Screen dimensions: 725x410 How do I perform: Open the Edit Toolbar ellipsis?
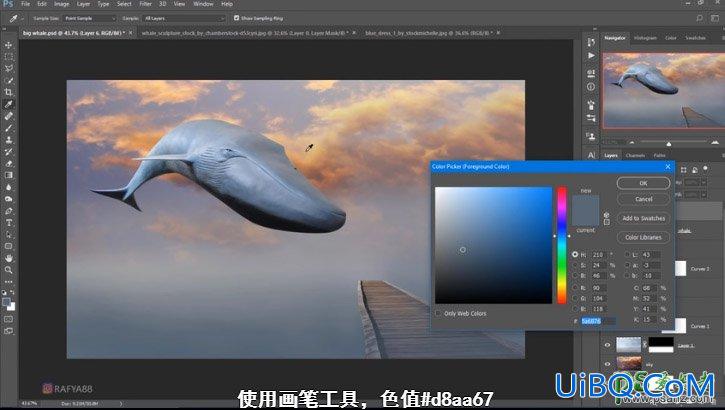(8, 281)
